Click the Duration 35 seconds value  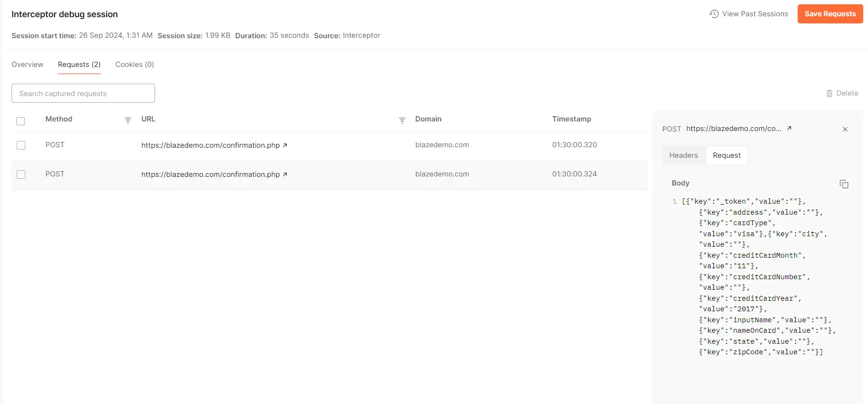click(289, 35)
